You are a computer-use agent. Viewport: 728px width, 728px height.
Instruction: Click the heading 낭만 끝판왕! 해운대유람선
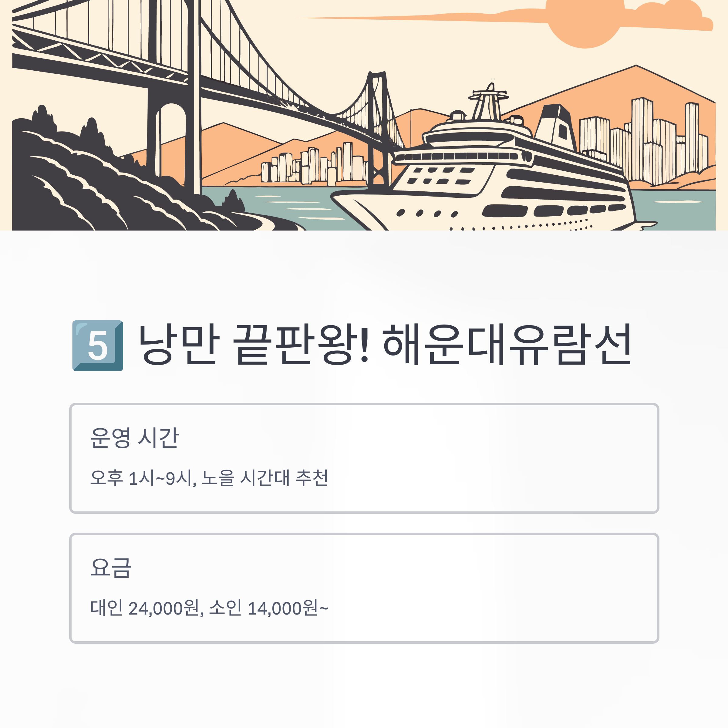[385, 344]
